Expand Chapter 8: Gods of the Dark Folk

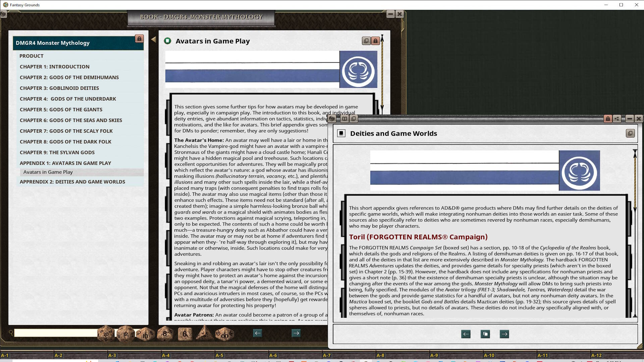(x=80, y=142)
